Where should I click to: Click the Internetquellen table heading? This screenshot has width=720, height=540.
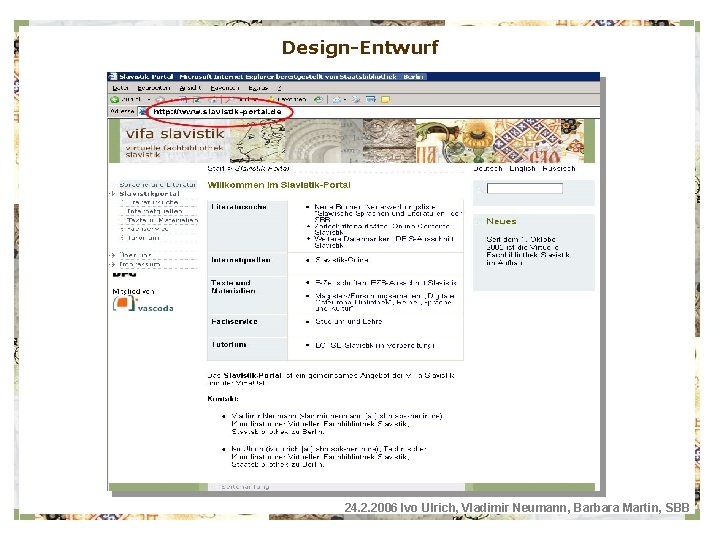coord(241,260)
